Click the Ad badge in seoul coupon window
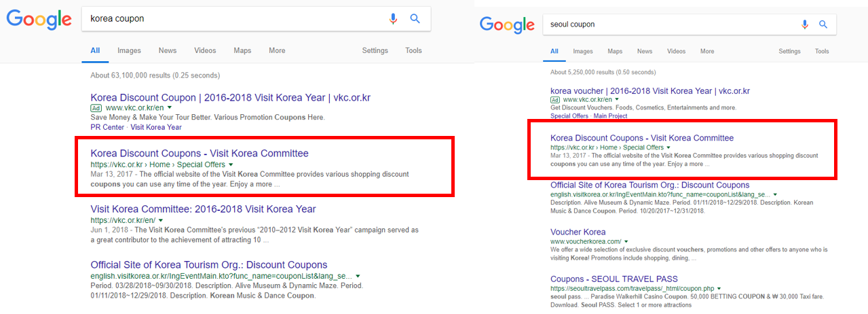Image resolution: width=868 pixels, height=314 pixels. [555, 100]
